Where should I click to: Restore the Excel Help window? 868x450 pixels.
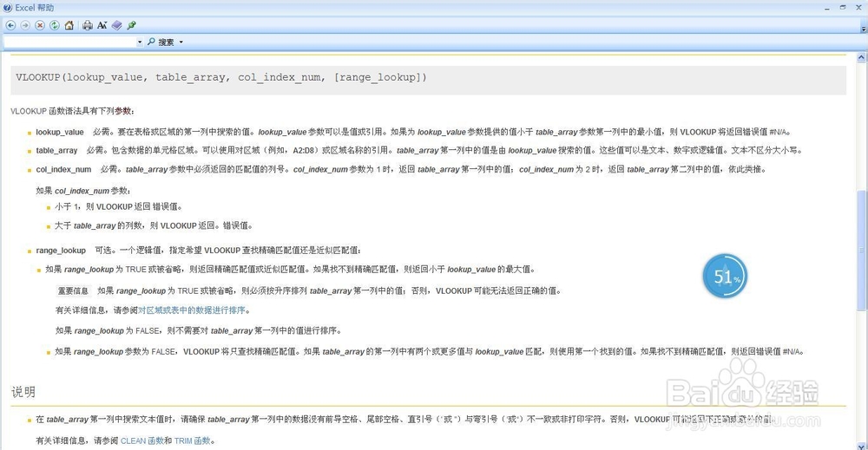pyautogui.click(x=843, y=8)
